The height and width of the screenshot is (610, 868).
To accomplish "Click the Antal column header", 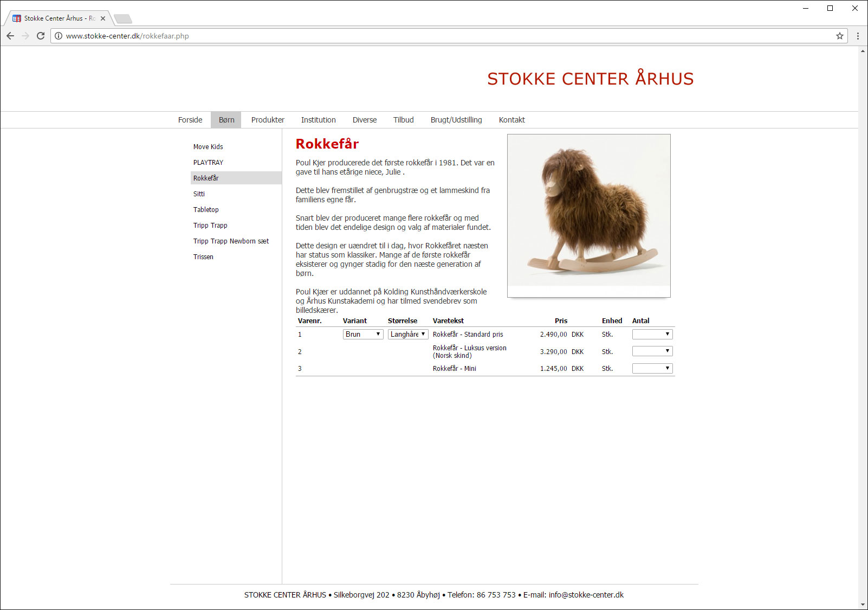I will point(640,321).
